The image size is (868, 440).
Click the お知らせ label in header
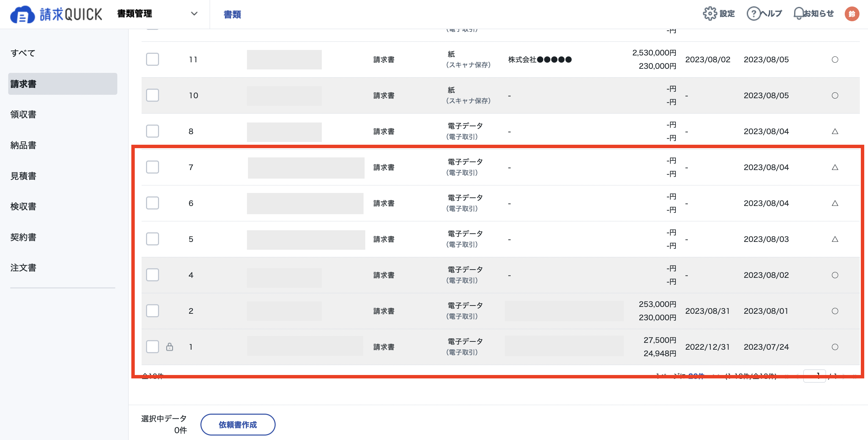coord(818,14)
